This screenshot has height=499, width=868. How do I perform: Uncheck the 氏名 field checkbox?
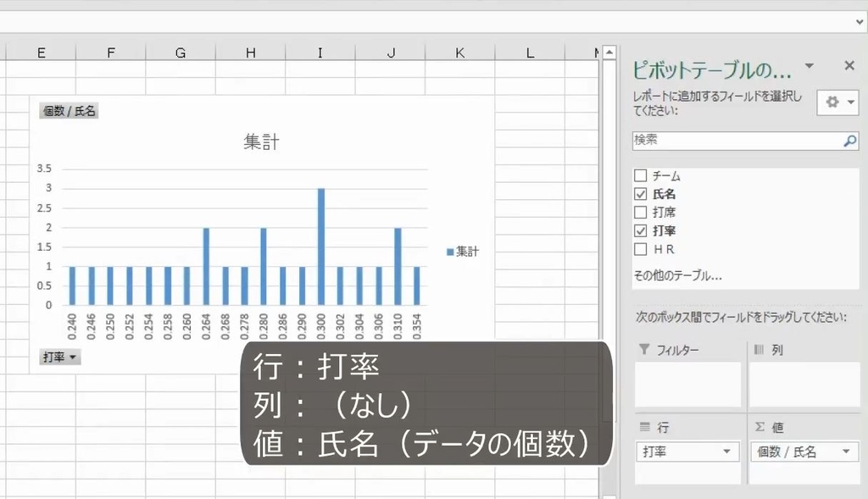[x=641, y=194]
